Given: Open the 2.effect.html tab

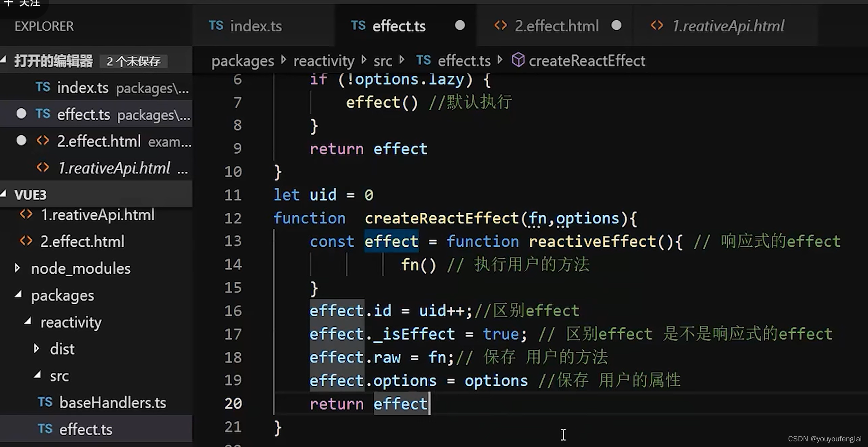Looking at the screenshot, I should (555, 26).
